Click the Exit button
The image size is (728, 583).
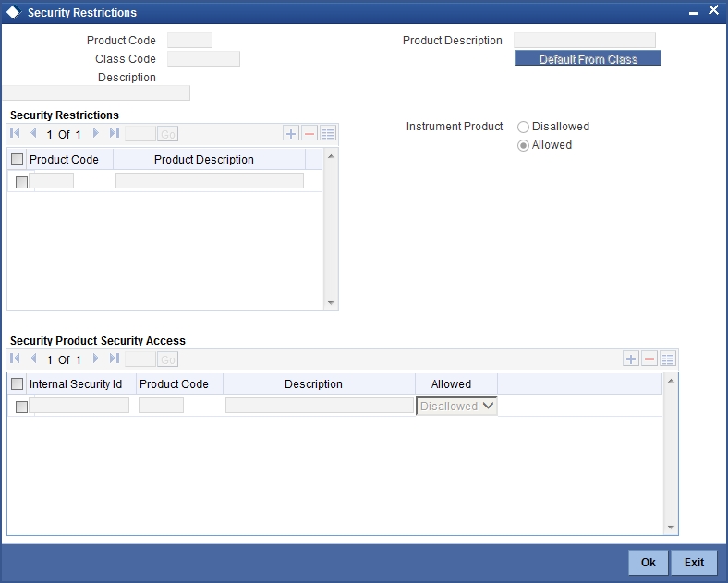pos(694,563)
